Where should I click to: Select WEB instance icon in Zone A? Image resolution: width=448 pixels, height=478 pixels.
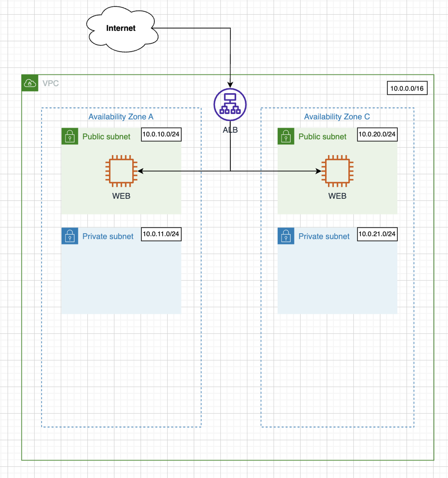click(x=121, y=171)
